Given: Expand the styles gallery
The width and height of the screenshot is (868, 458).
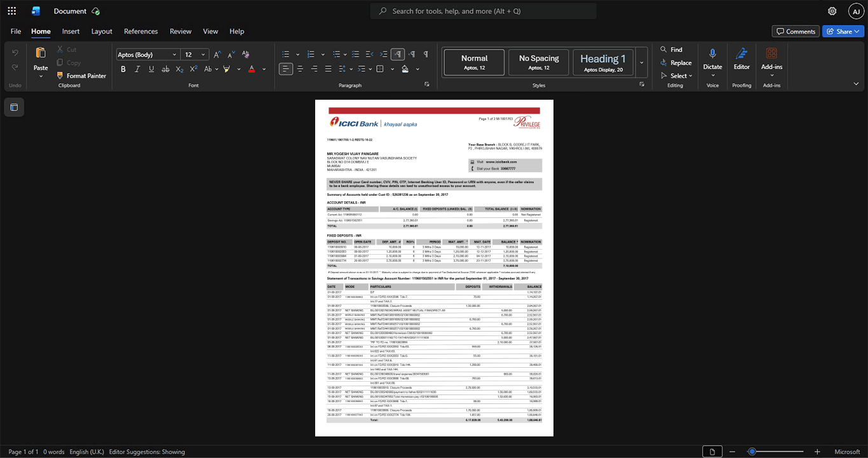Looking at the screenshot, I should [642, 63].
